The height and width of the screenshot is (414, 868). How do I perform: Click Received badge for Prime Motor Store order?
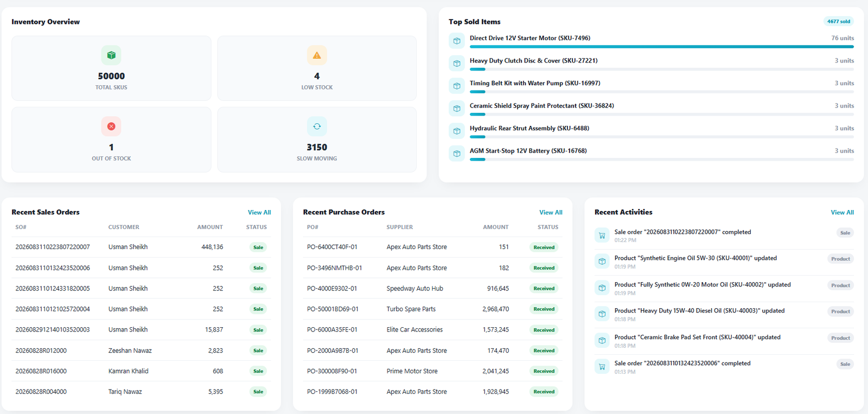click(544, 371)
